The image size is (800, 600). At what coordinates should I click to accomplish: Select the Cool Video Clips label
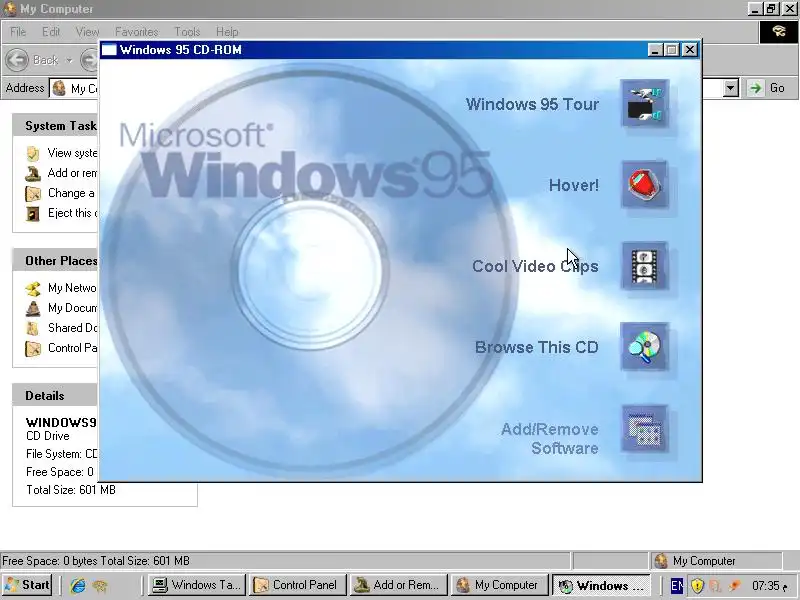pyautogui.click(x=535, y=266)
